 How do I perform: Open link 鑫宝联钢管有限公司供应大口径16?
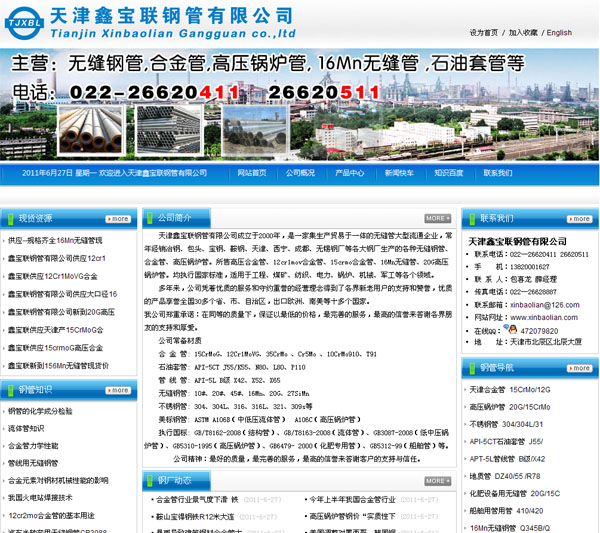[x=62, y=294]
